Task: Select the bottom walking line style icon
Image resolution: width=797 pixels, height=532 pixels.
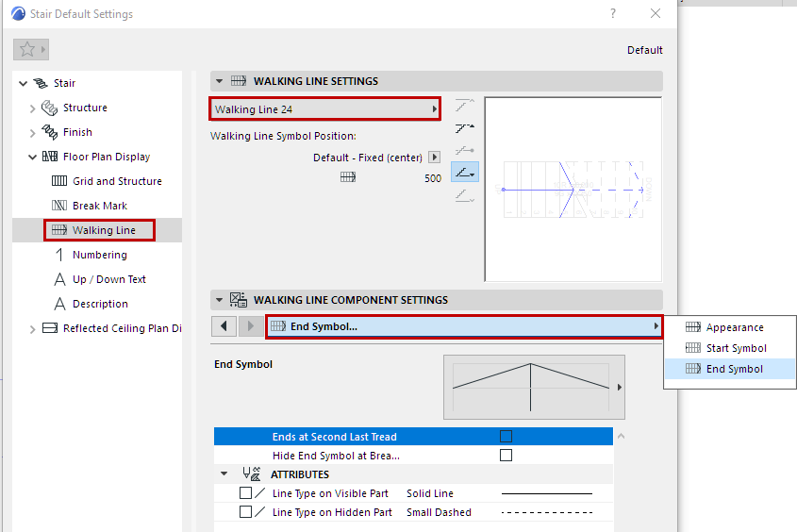Action: coord(464,195)
